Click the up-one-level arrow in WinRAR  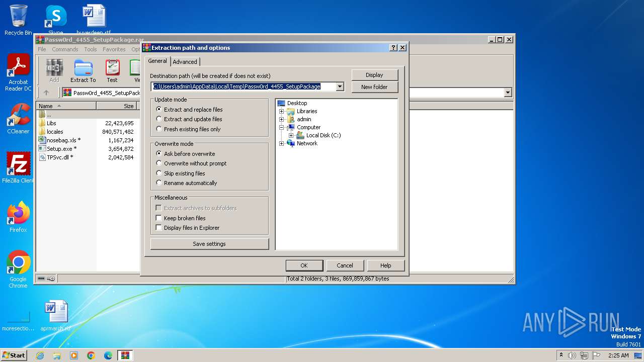click(x=46, y=93)
